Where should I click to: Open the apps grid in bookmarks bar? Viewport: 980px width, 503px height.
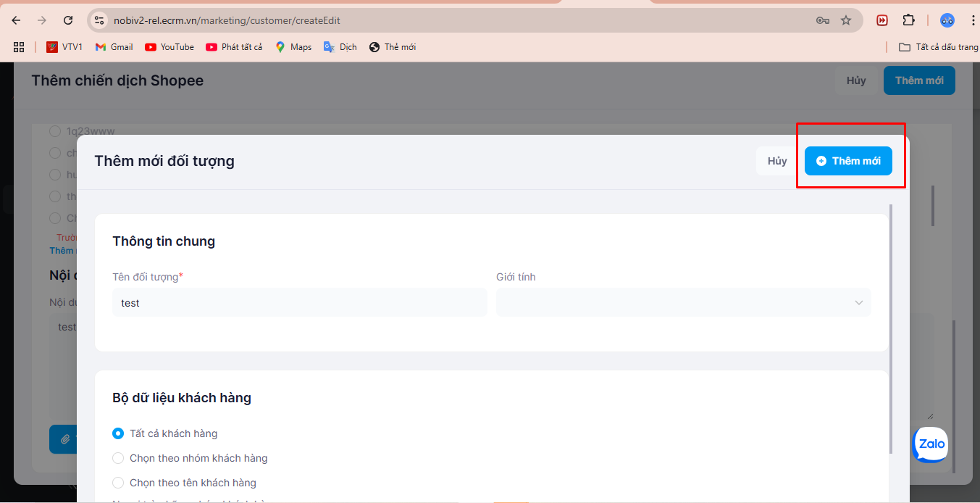19,47
